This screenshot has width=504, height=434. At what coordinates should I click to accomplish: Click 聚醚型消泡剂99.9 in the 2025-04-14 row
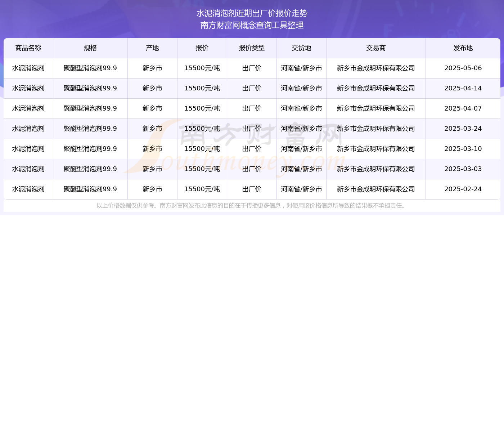(90, 88)
